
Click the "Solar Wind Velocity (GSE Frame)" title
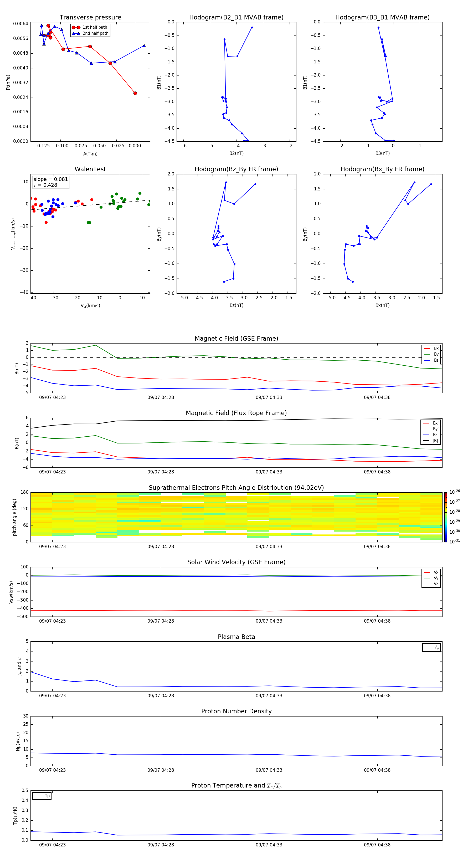click(236, 562)
